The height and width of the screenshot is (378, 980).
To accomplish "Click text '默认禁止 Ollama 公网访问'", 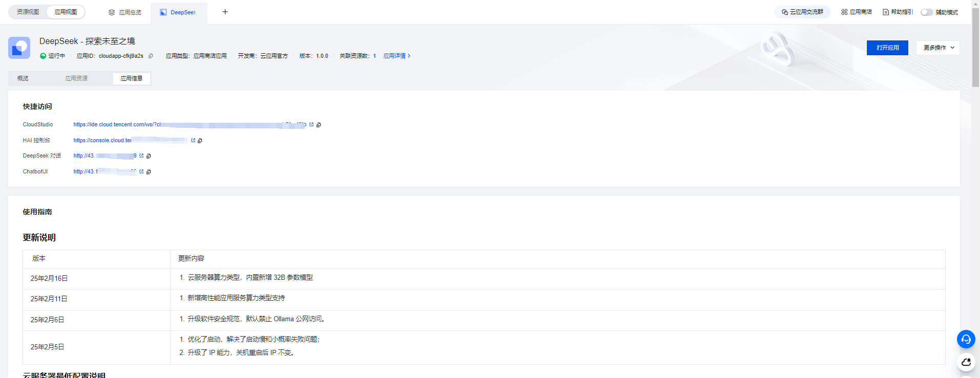I will point(284,319).
